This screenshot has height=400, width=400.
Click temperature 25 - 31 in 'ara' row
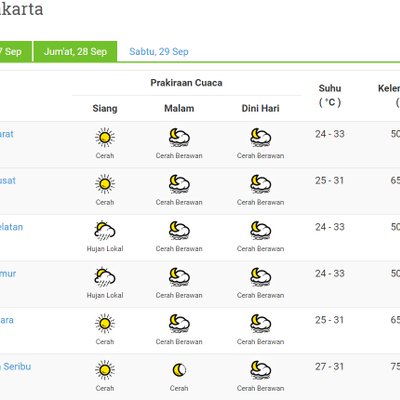(330, 320)
